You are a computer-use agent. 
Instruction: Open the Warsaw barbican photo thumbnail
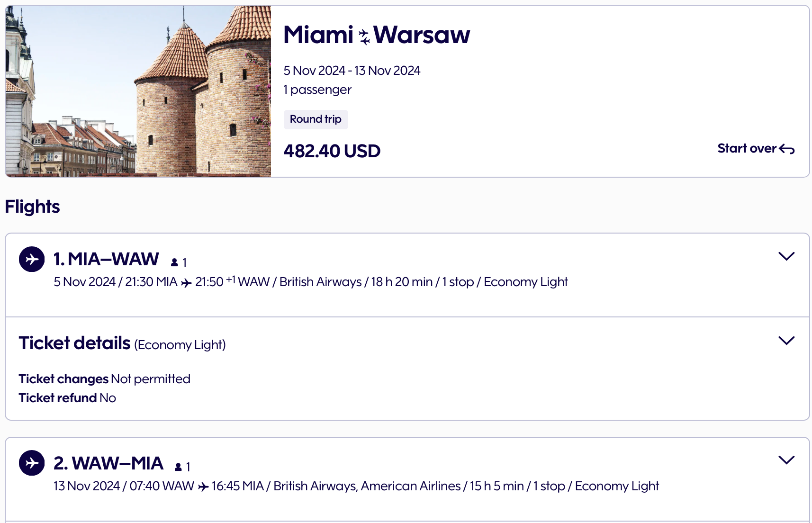pyautogui.click(x=138, y=91)
